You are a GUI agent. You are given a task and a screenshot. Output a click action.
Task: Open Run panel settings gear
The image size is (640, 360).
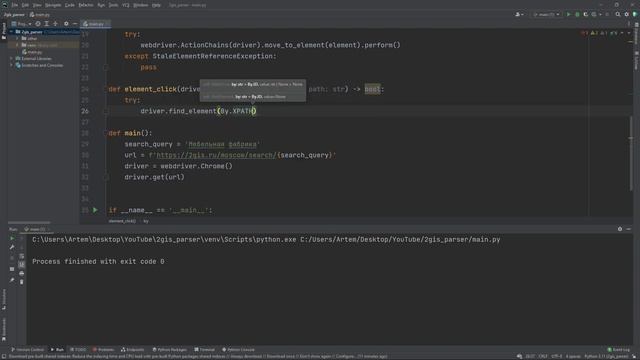[620, 229]
